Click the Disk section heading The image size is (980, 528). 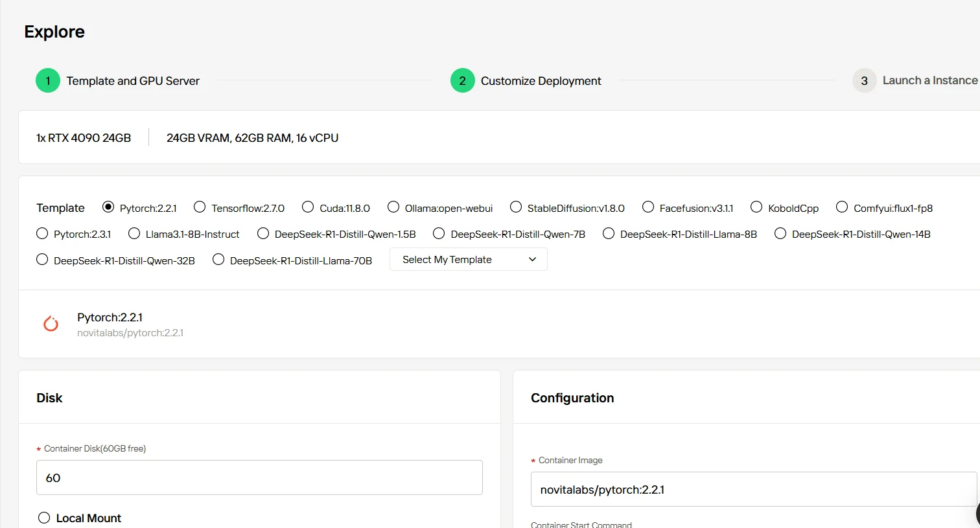[x=49, y=398]
